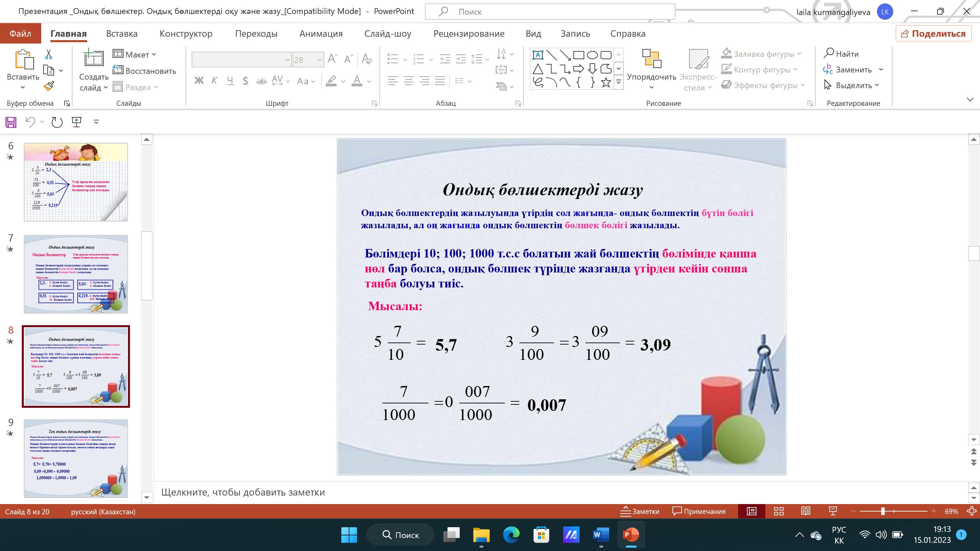Open reading view from status bar
Screen dimensions: 980x551
pos(806,512)
